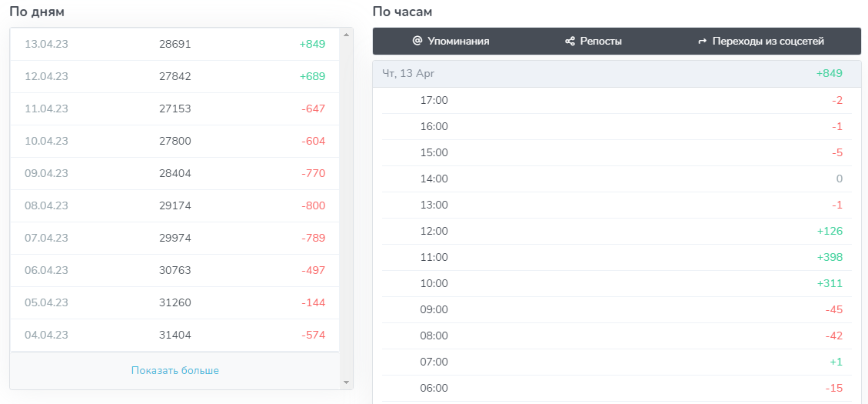Switch to the Репосты tab
This screenshot has width=868, height=404.
point(594,41)
